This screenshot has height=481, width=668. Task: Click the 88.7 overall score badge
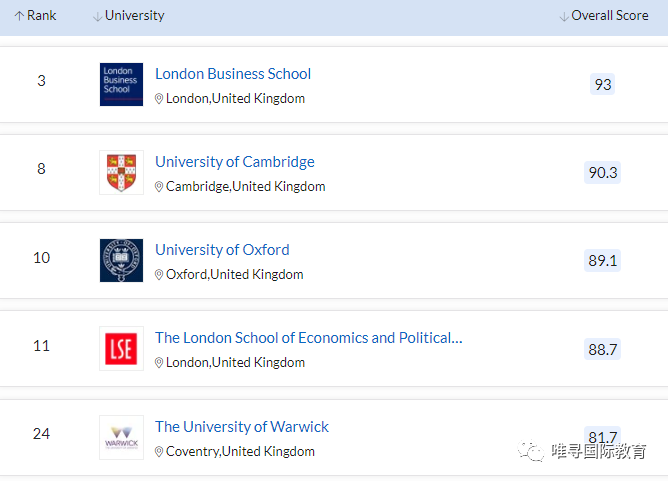coord(603,349)
